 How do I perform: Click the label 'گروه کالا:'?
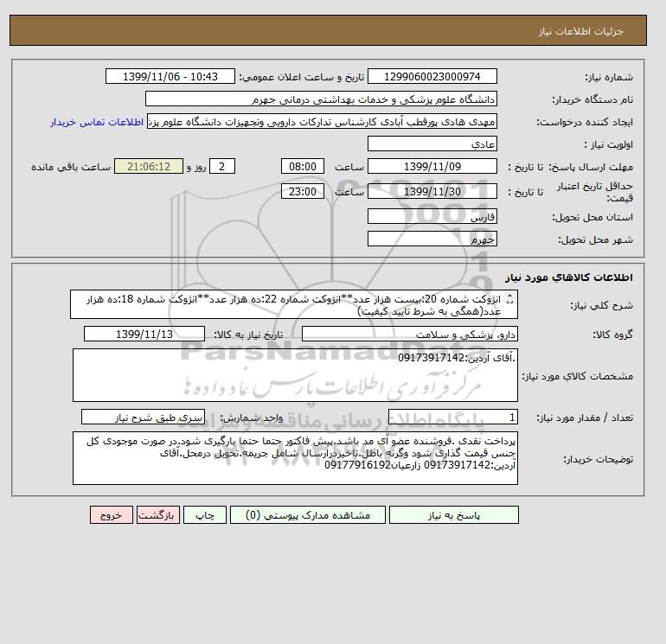coord(613,335)
